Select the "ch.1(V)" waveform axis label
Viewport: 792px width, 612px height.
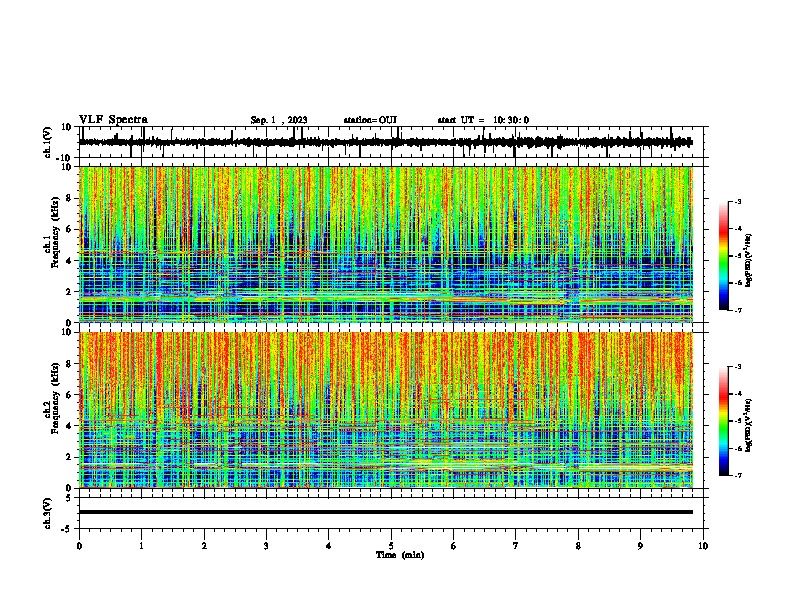pyautogui.click(x=48, y=142)
